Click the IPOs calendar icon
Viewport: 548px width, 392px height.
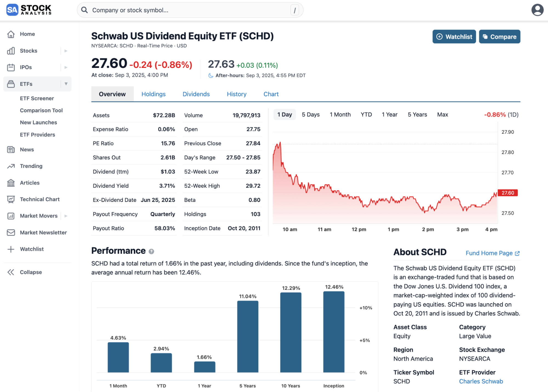[x=11, y=67]
